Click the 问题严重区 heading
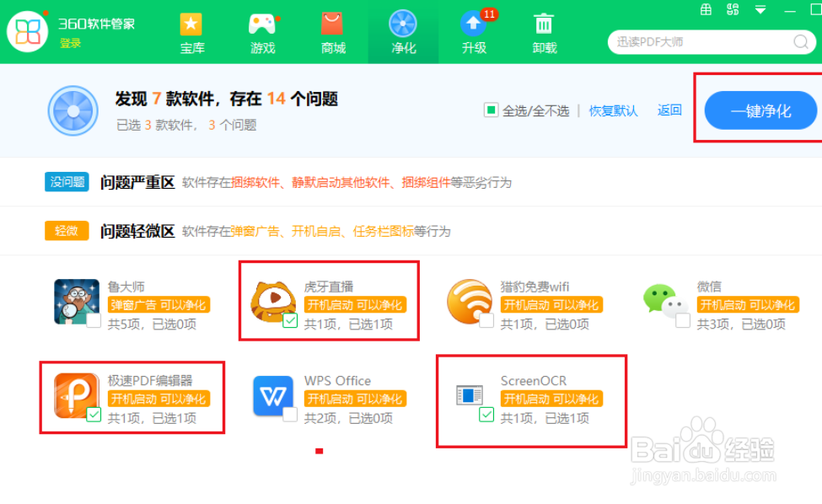 pos(137,182)
